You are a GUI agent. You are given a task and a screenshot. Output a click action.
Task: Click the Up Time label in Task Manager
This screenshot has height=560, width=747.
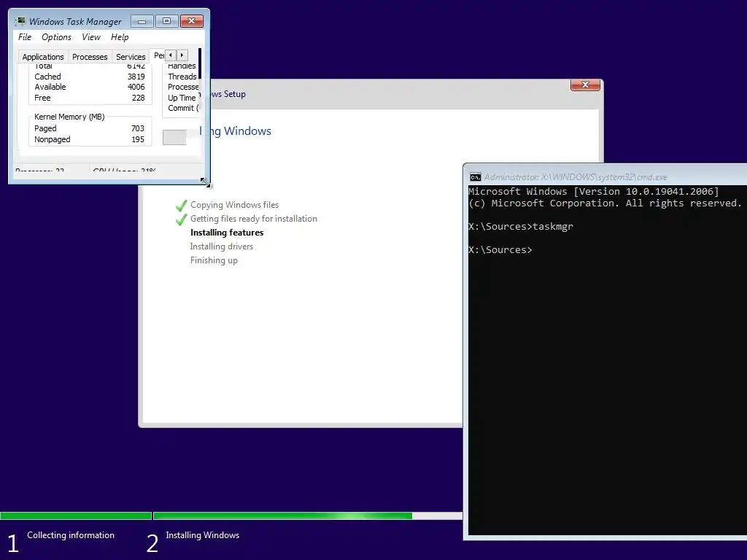click(x=182, y=98)
